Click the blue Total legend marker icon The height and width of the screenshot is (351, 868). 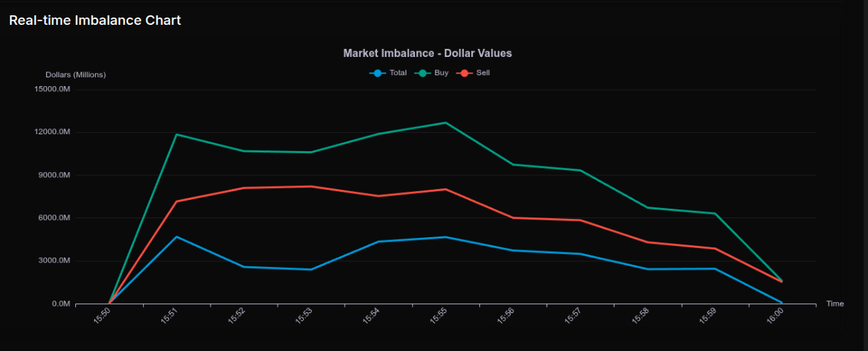click(377, 73)
